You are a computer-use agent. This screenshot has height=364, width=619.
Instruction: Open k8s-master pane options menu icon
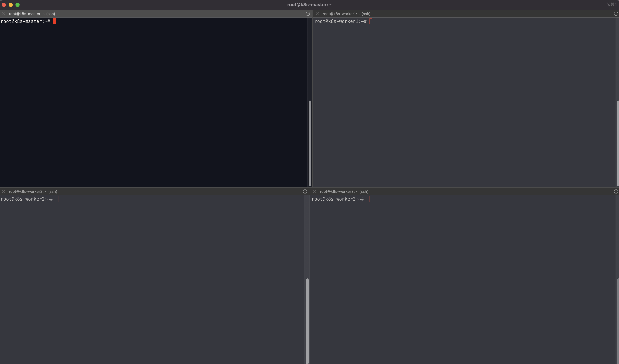pyautogui.click(x=308, y=14)
